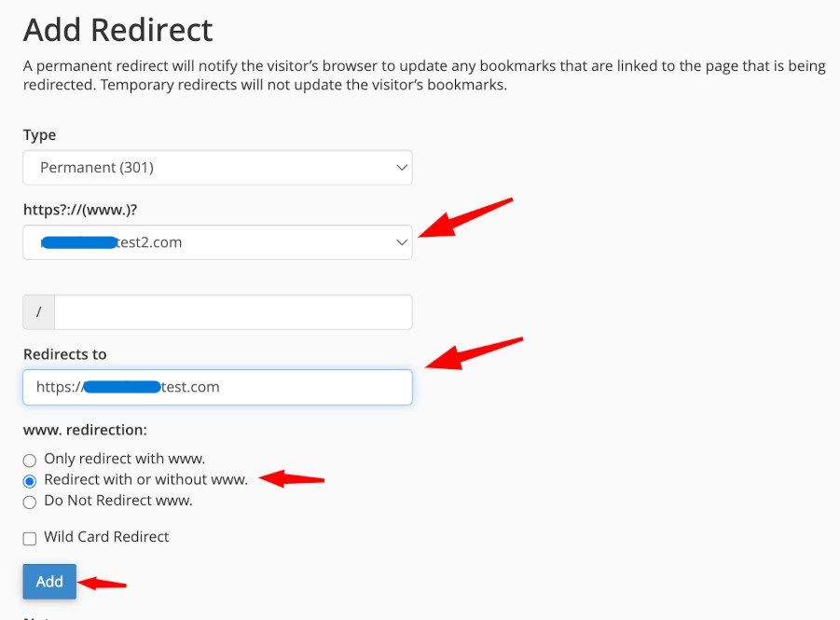Select the Only redirect with www. radio button

pyautogui.click(x=30, y=460)
